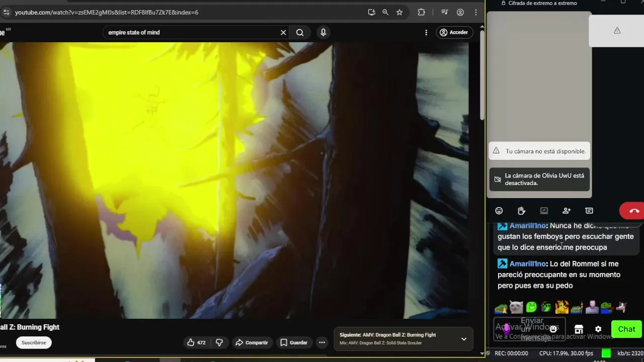Click the green status square in OBS bar

click(606, 353)
